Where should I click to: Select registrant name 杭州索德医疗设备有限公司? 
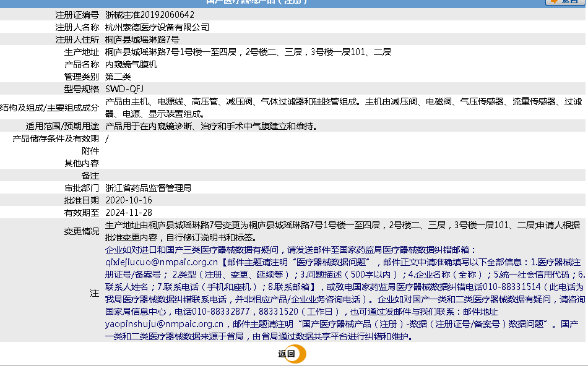157,27
